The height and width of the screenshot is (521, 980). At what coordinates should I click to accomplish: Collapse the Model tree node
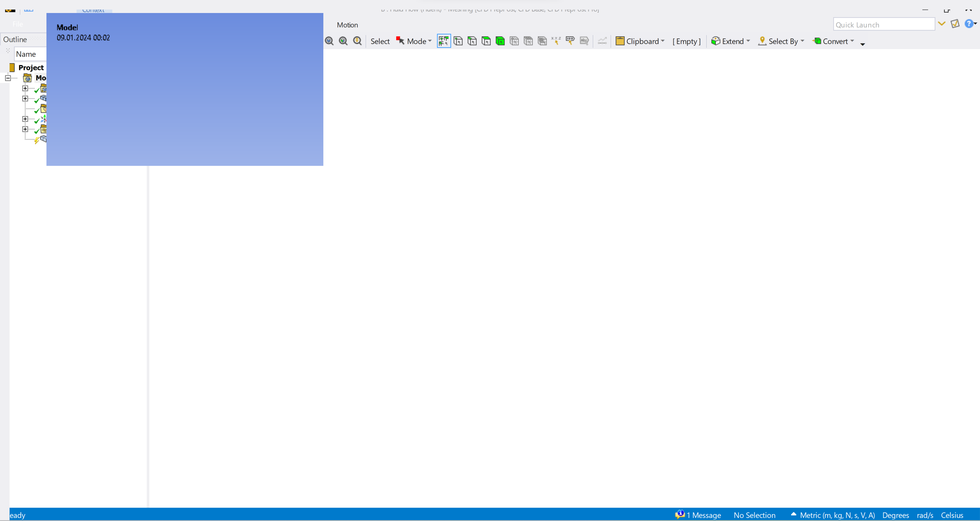tap(8, 78)
